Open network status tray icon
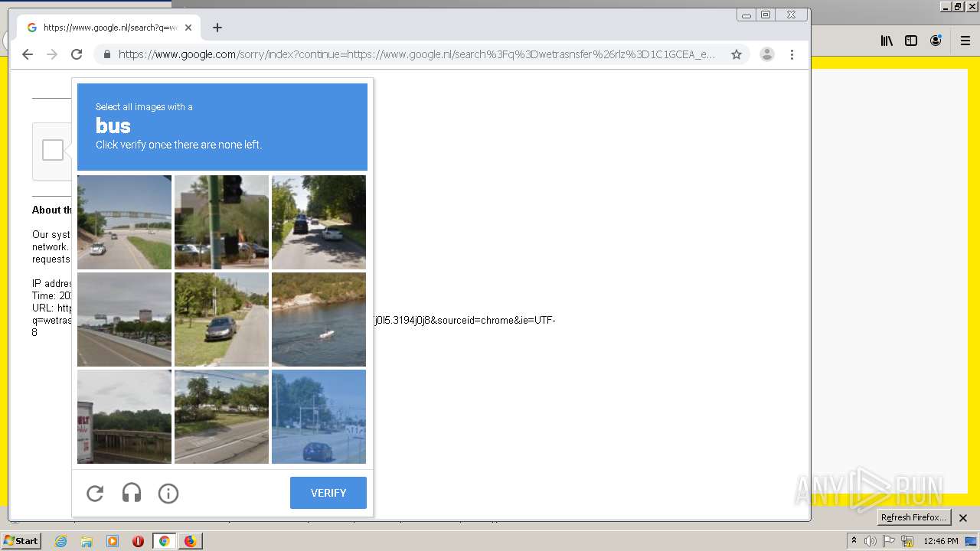Image resolution: width=980 pixels, height=551 pixels. (x=907, y=541)
